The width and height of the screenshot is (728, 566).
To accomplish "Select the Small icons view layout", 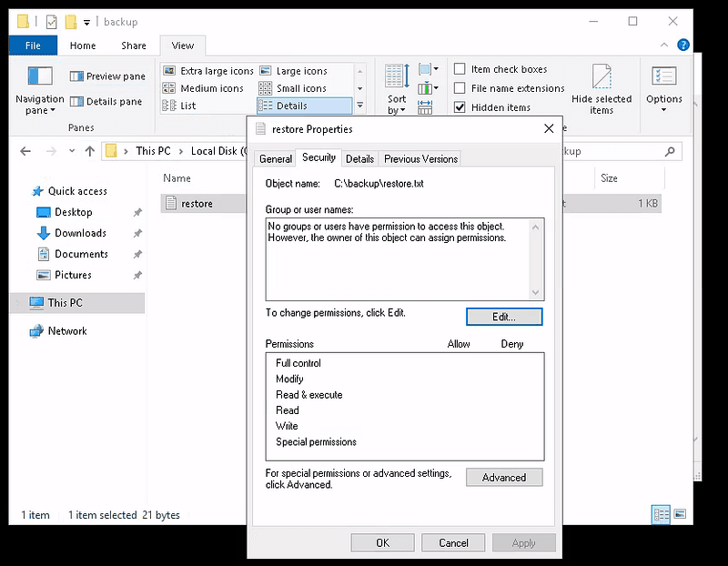I will click(303, 87).
